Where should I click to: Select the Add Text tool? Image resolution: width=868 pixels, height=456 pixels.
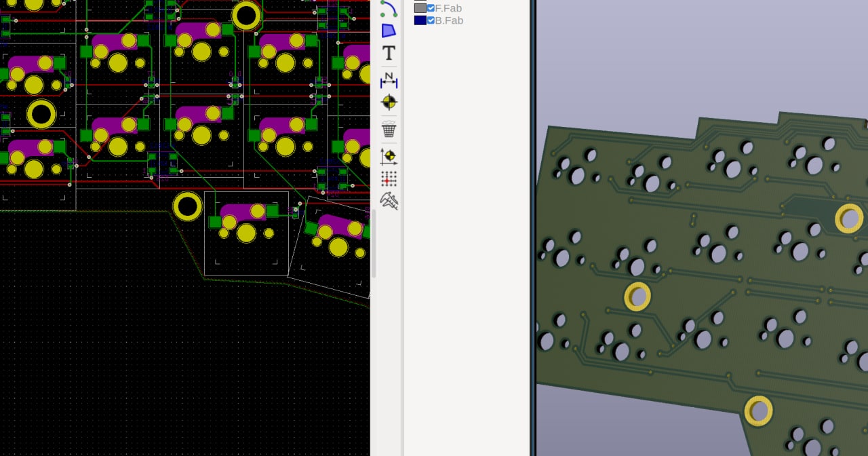click(x=389, y=53)
